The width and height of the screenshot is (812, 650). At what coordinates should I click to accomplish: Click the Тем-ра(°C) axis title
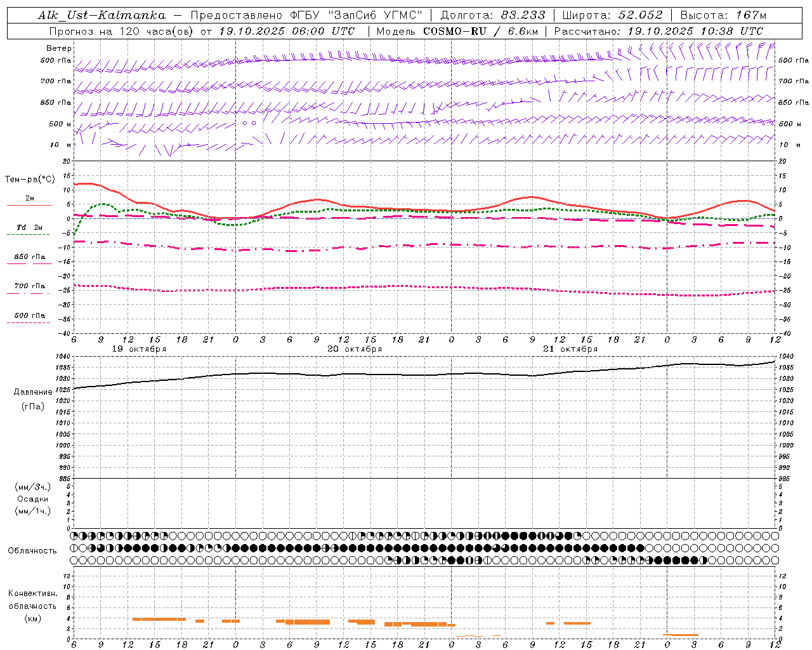tap(30, 180)
